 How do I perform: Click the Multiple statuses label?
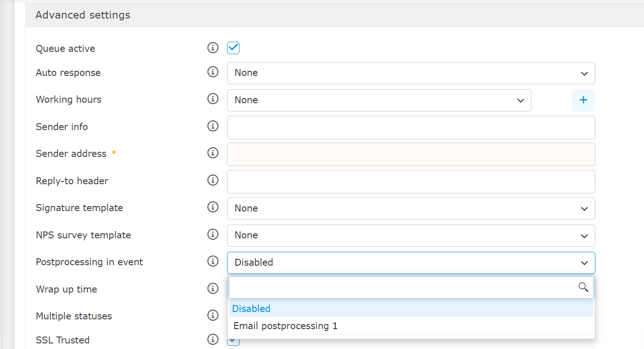pyautogui.click(x=74, y=316)
